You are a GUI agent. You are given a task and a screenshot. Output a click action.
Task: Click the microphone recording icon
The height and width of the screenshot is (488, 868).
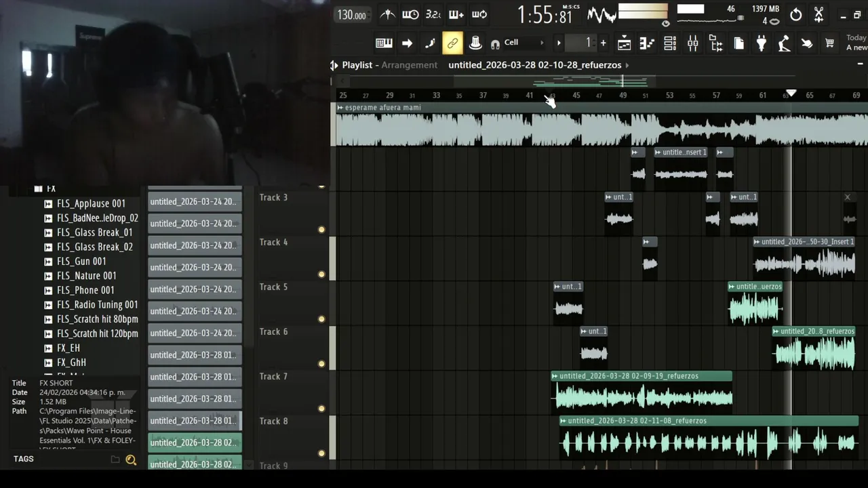(784, 43)
